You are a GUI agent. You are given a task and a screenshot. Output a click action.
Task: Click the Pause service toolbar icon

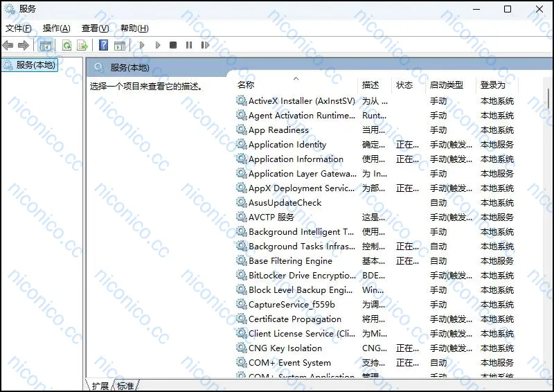[x=189, y=45]
